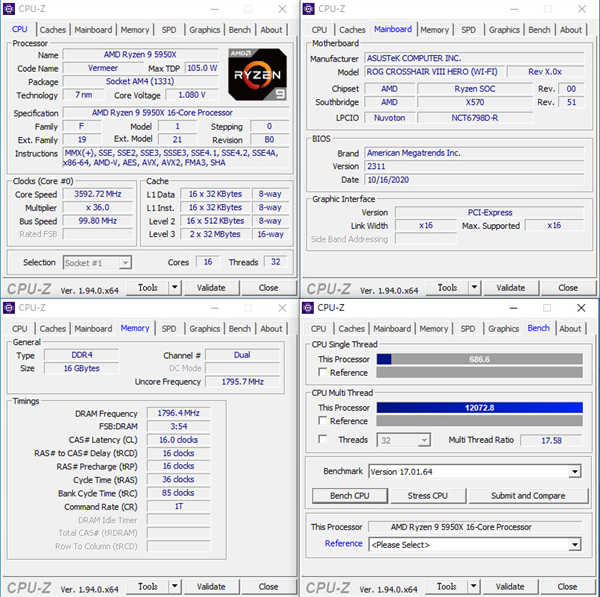Screen dimensions: 600x597
Task: Click Validate in the Mainboard window
Action: point(511,288)
